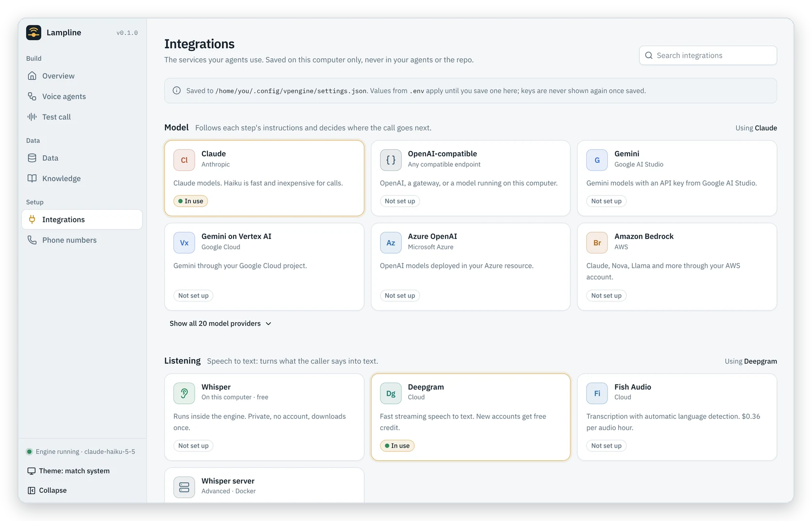Change the Theme: match system setting

click(x=68, y=471)
